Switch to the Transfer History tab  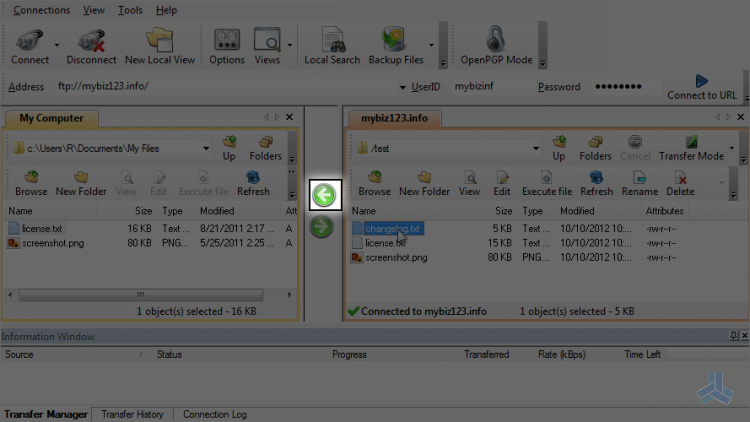(132, 414)
